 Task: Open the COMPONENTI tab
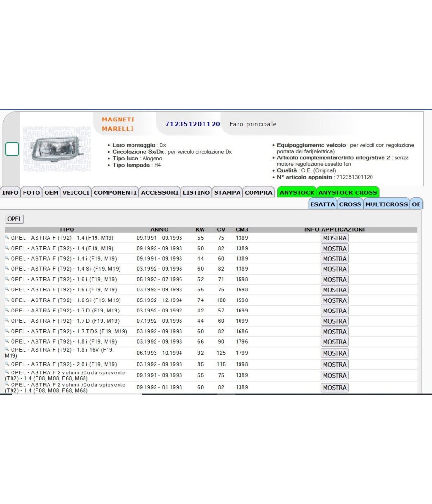[115, 192]
